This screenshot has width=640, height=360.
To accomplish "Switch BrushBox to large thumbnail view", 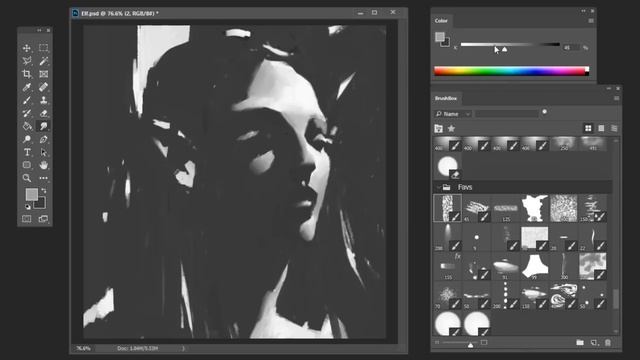I will tap(601, 129).
